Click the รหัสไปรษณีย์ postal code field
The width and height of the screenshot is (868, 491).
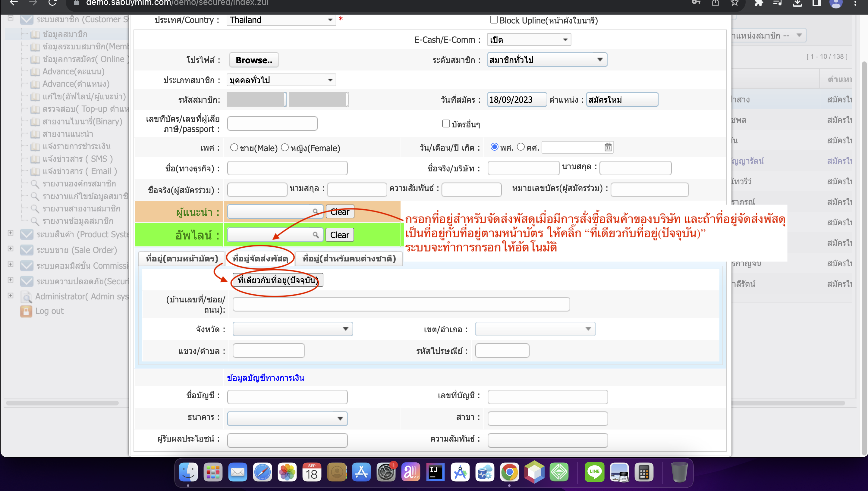tap(502, 351)
